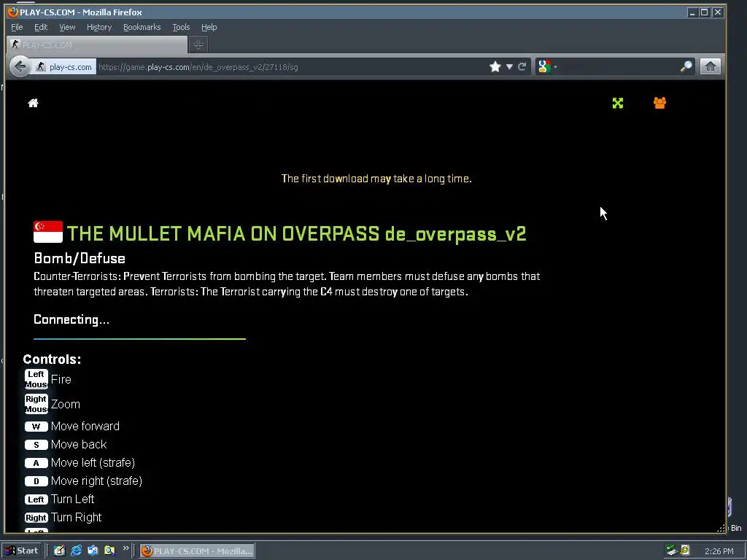Open the Windows Start button
747x560 pixels.
coord(22,551)
